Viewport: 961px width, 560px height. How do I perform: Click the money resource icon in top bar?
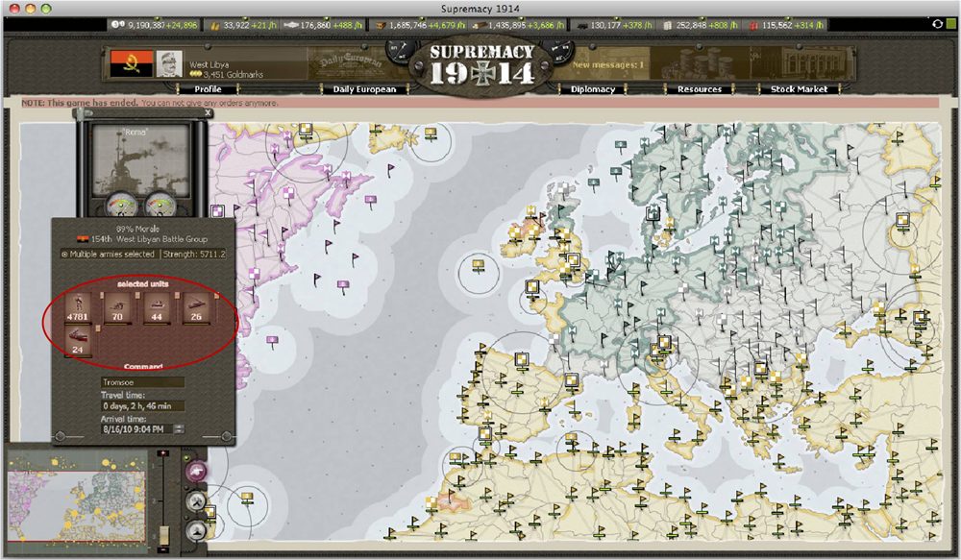pyautogui.click(x=117, y=25)
